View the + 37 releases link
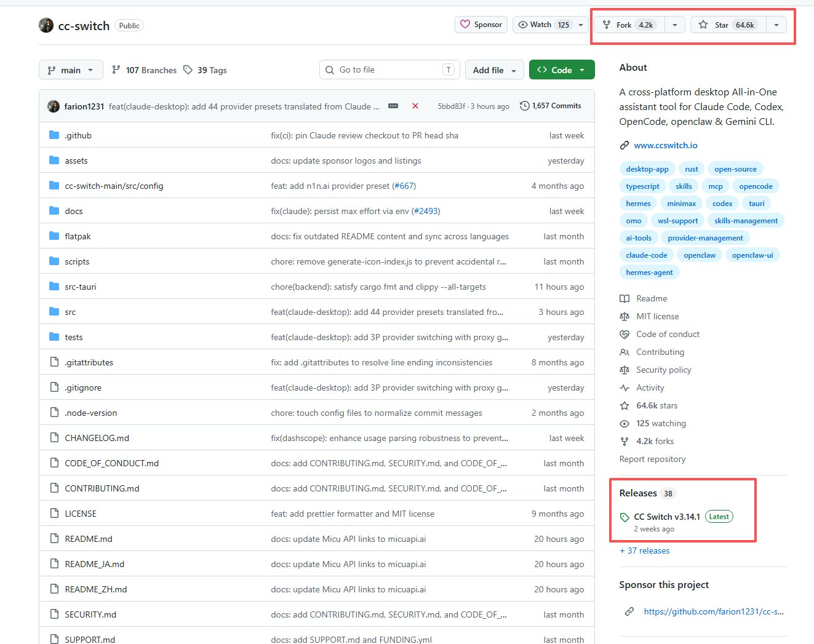814x644 pixels. click(x=645, y=551)
